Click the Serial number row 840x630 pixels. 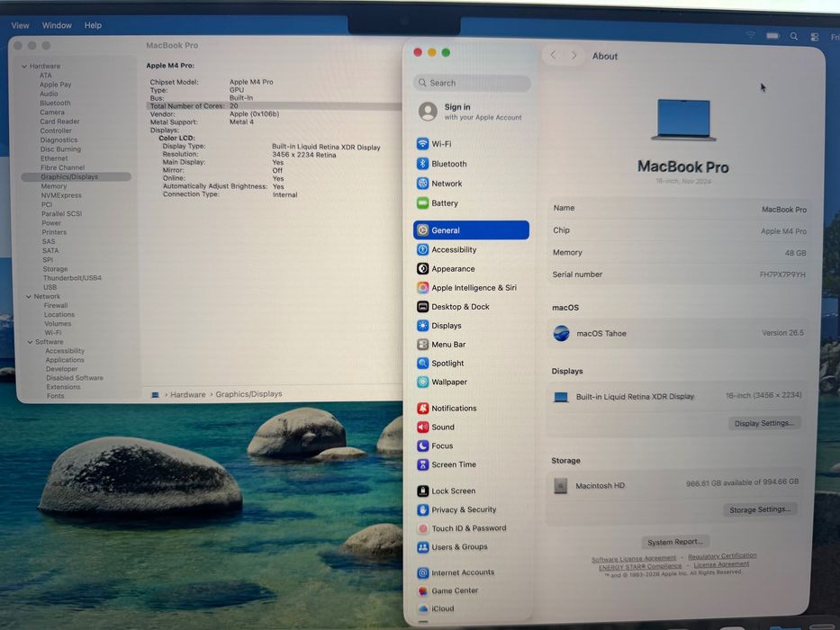pyautogui.click(x=679, y=274)
